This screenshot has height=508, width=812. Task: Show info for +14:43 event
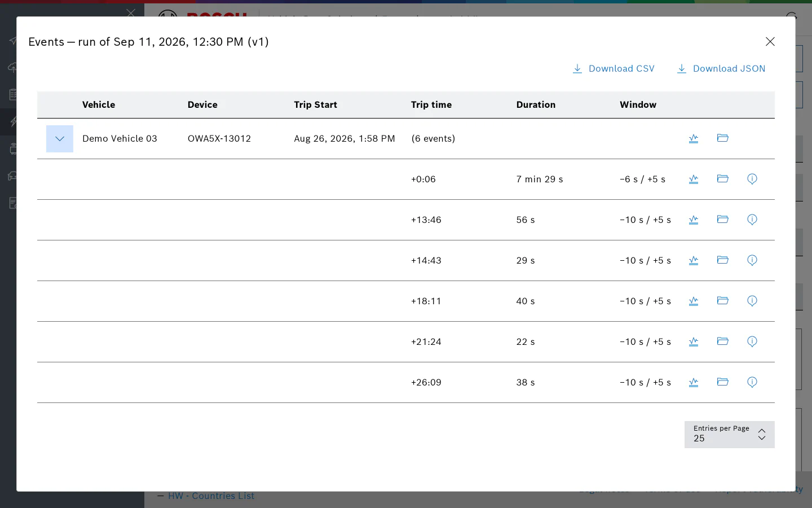pos(752,260)
